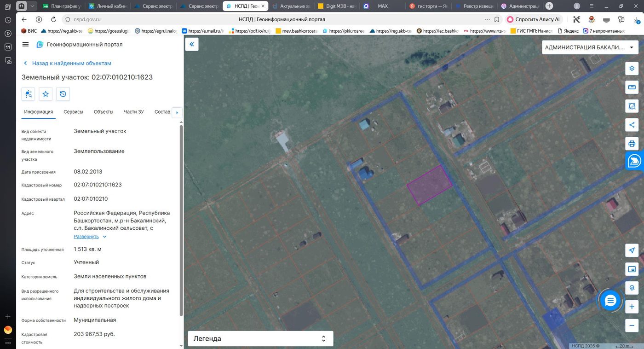644x349 pixels.
Task: Go back in browser
Action: (x=24, y=19)
